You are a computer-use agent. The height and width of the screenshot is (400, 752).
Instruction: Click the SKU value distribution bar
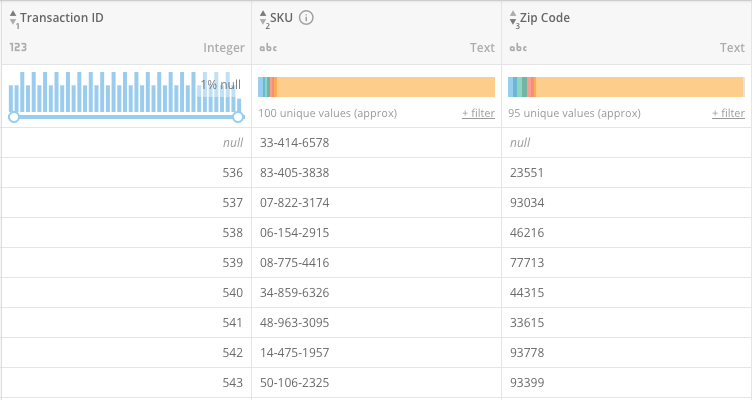coord(376,87)
